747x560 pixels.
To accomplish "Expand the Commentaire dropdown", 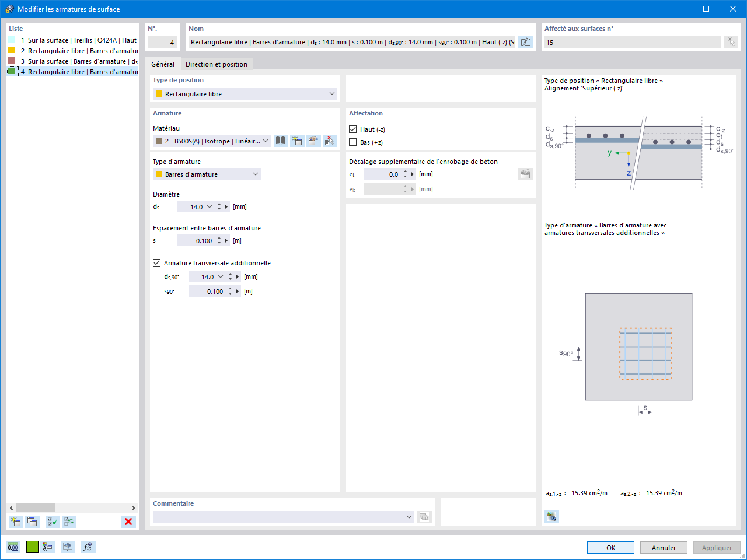I will coord(409,517).
